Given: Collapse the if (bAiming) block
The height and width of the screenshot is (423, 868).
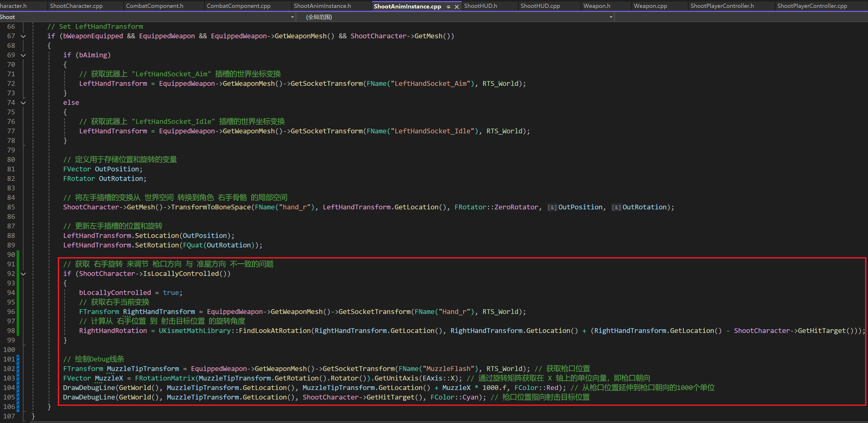Looking at the screenshot, I should [x=23, y=55].
